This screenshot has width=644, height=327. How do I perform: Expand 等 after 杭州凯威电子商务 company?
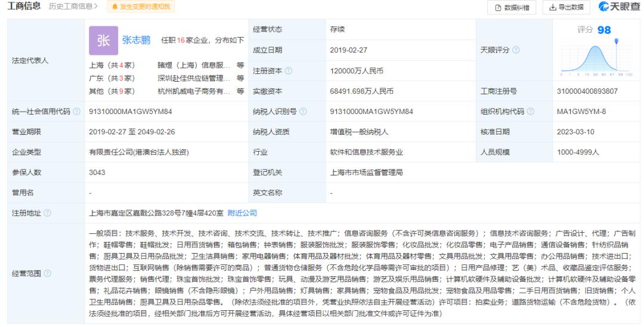pos(240,91)
